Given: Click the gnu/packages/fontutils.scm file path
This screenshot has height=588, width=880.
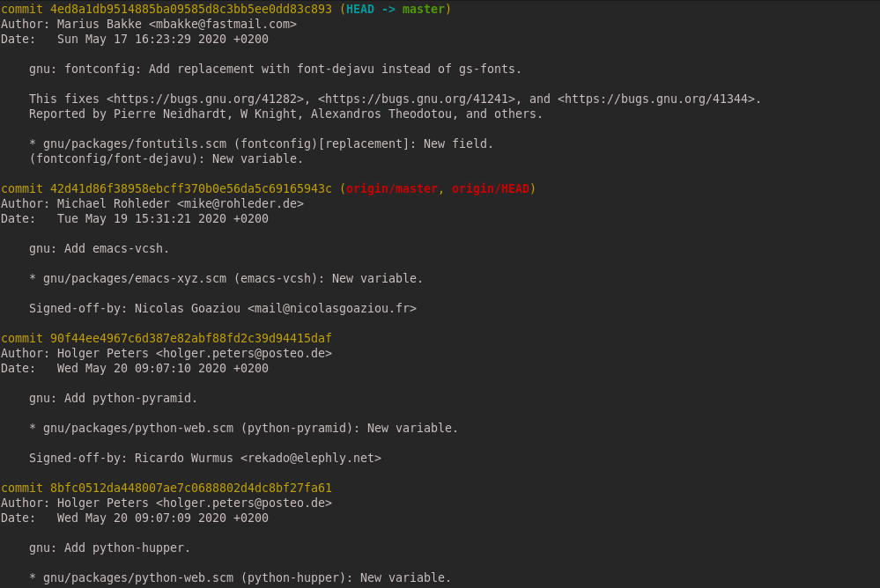Looking at the screenshot, I should pyautogui.click(x=134, y=143).
